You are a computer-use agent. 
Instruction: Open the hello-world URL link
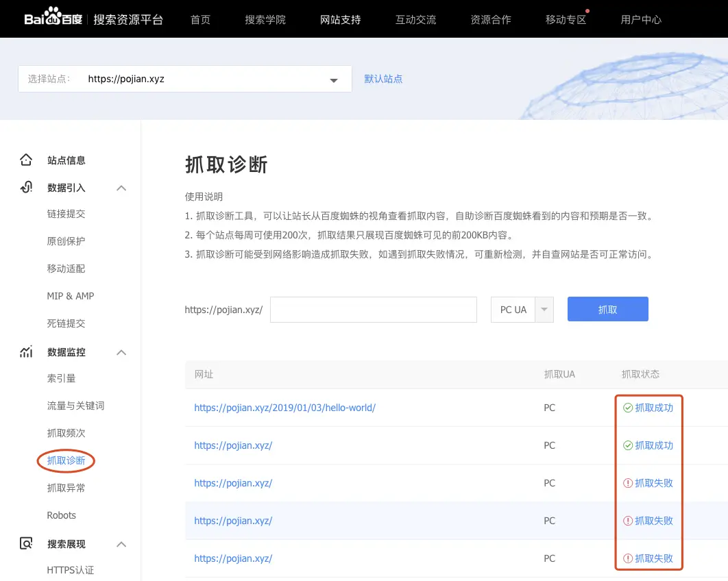coord(284,408)
